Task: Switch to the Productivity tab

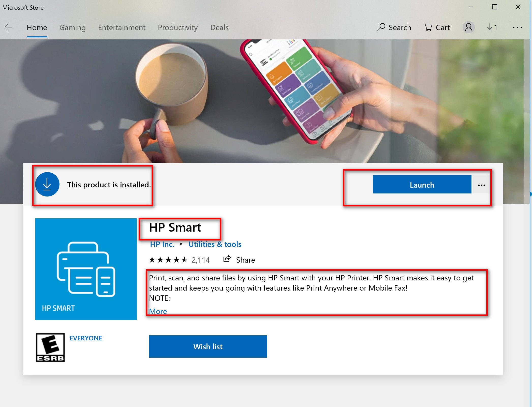Action: pyautogui.click(x=178, y=27)
